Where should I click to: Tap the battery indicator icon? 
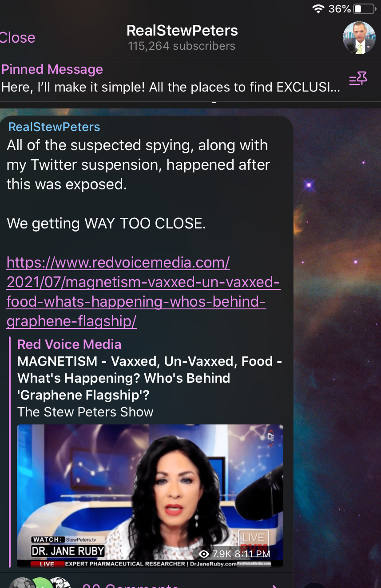pos(364,9)
